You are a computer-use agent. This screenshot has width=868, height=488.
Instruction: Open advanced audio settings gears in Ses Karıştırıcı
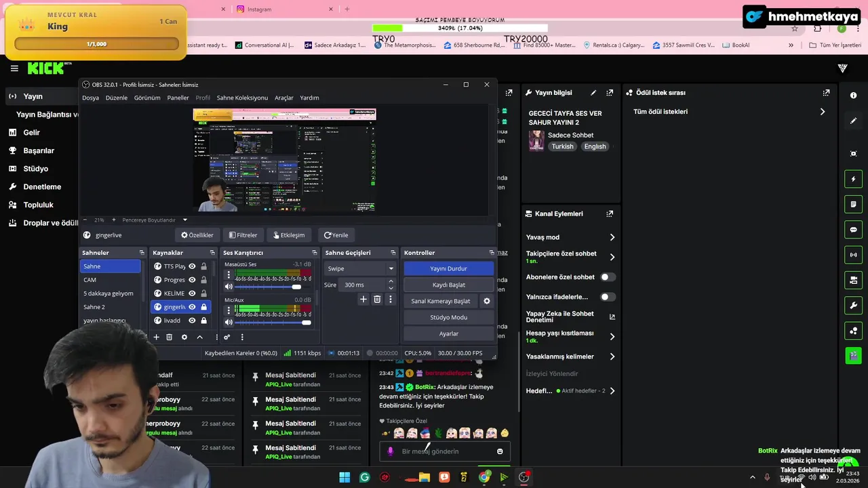click(x=227, y=337)
